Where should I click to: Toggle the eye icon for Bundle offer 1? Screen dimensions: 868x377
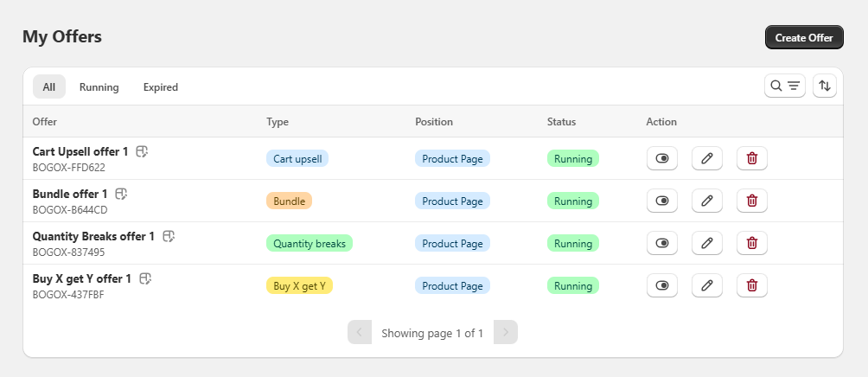tap(662, 201)
